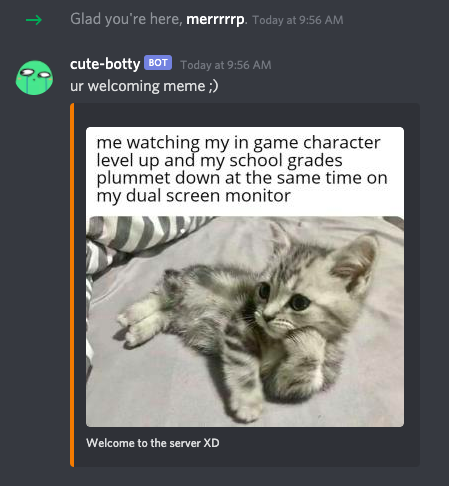Click the join message timestamp after merrrrrp
Viewport: 449px width, 486px height.
pos(298,20)
